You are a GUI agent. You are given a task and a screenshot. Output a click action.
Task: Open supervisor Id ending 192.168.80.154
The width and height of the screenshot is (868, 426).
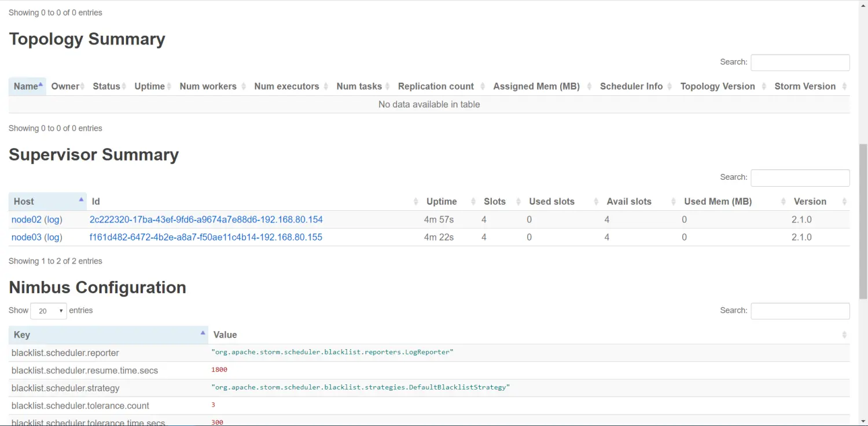click(206, 220)
